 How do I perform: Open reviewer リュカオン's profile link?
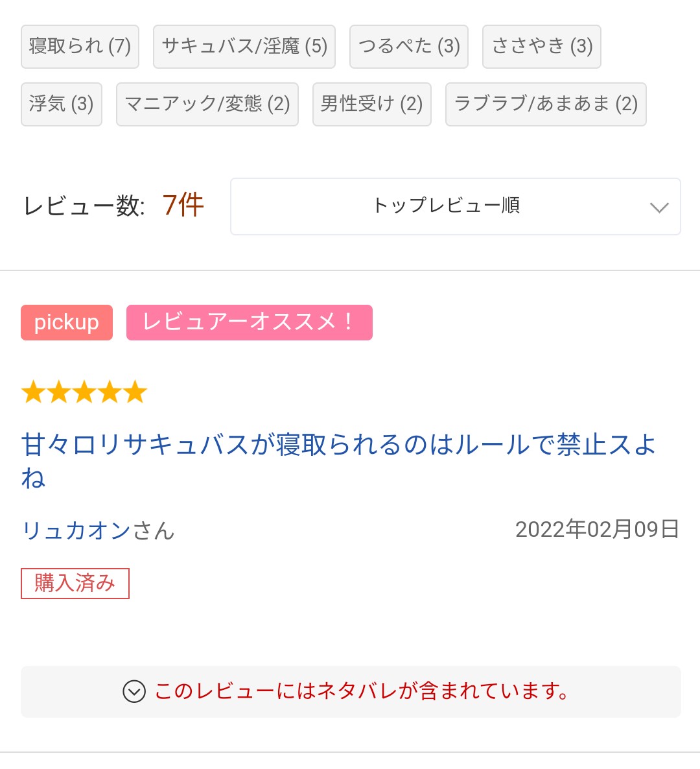pos(76,530)
